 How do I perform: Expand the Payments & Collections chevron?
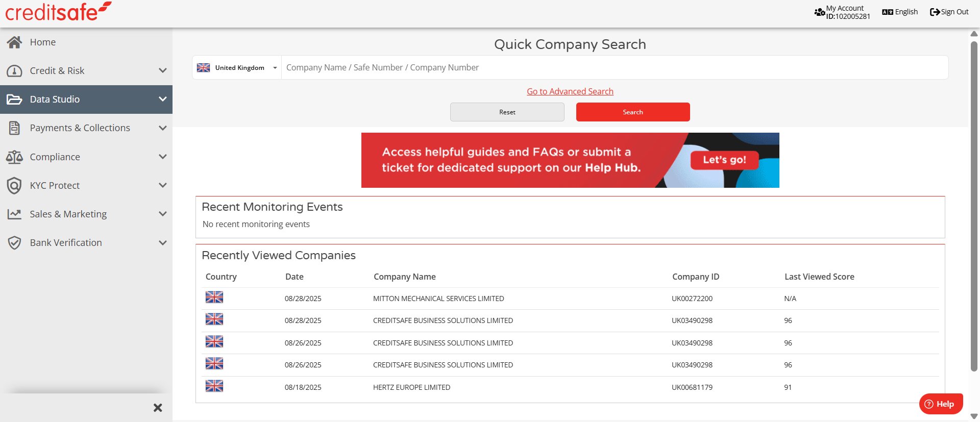(163, 128)
